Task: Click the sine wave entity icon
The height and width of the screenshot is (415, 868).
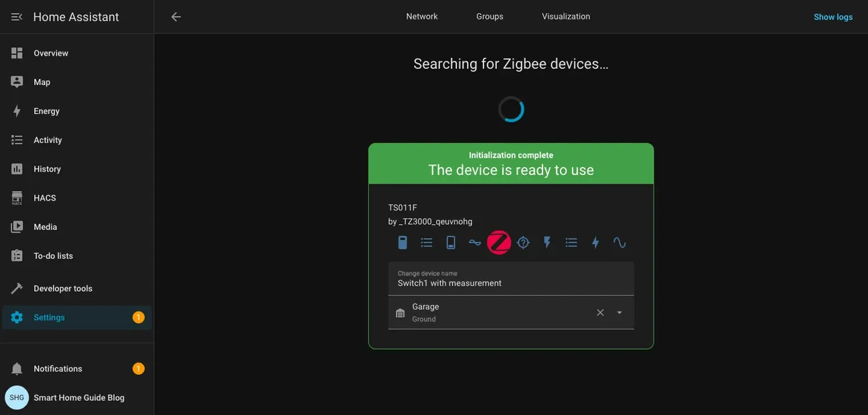Action: 619,241
